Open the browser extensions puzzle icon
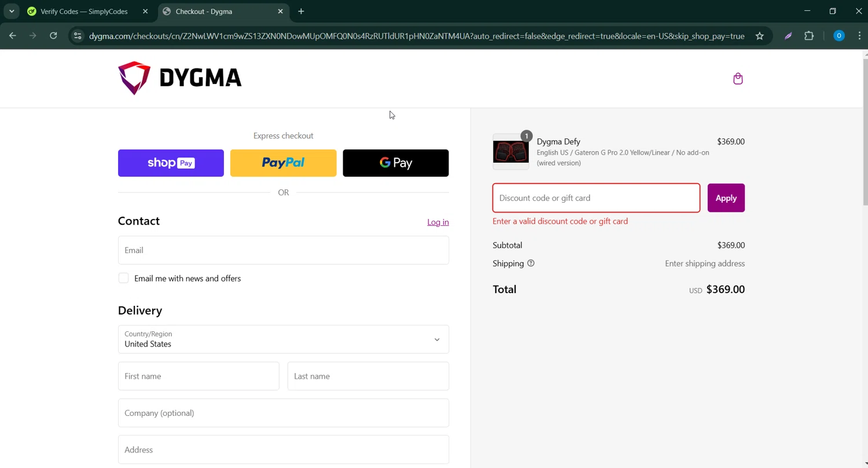This screenshot has width=868, height=468. 809,36
